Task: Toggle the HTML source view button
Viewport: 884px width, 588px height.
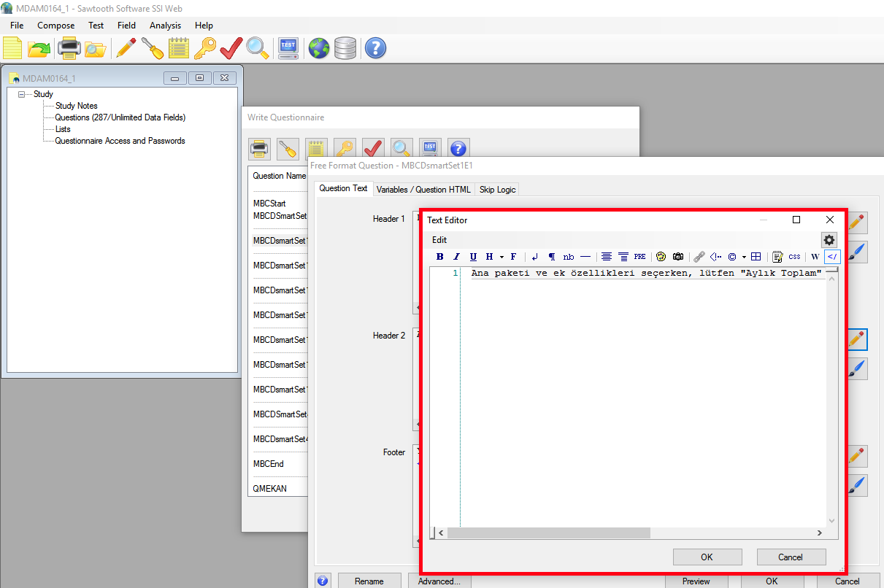Action: tap(832, 257)
